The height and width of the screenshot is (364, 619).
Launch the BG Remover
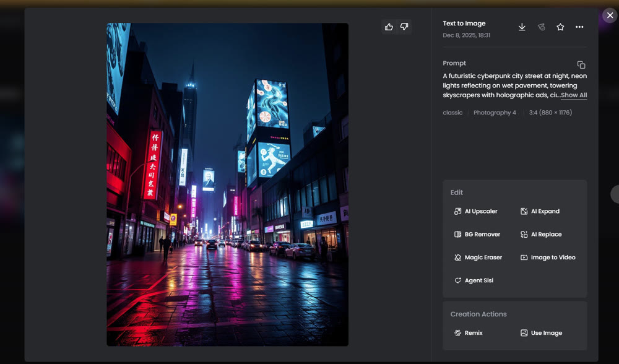point(478,234)
